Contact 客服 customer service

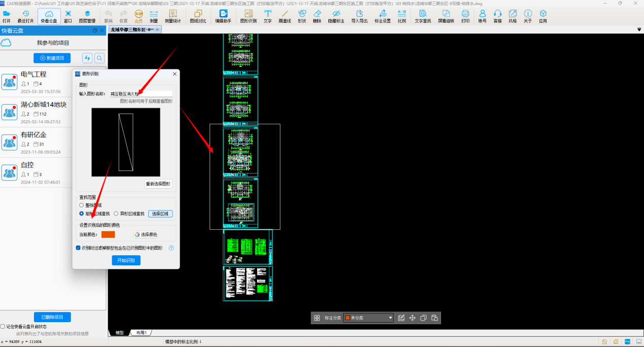498,16
